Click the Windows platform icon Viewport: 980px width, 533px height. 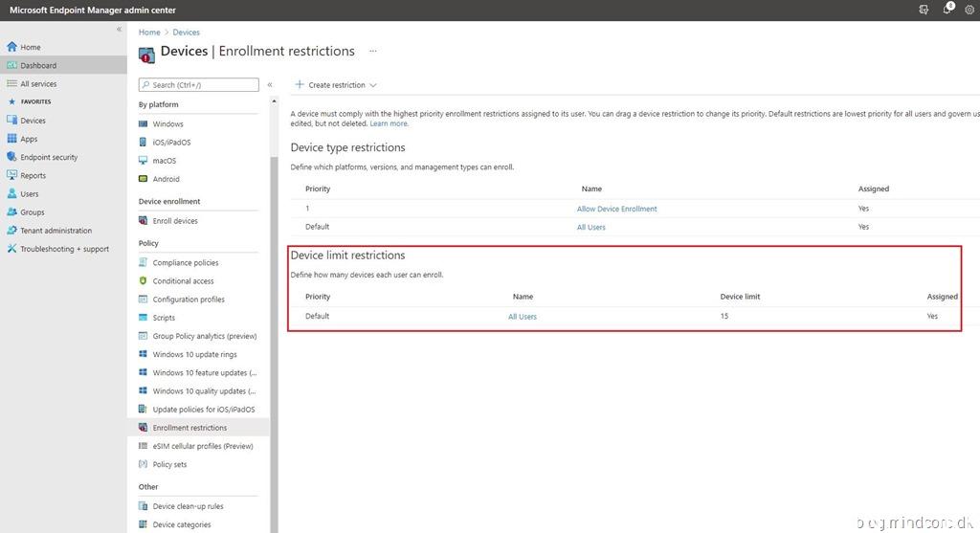[143, 124]
